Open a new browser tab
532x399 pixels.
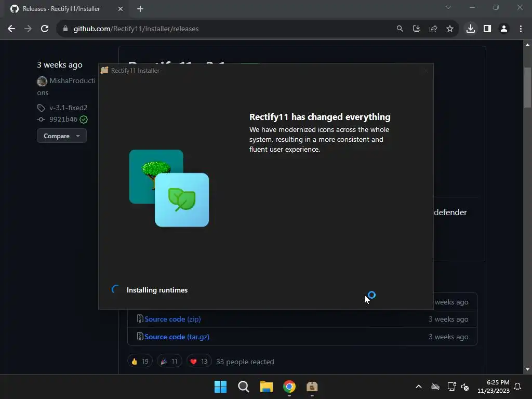point(140,9)
